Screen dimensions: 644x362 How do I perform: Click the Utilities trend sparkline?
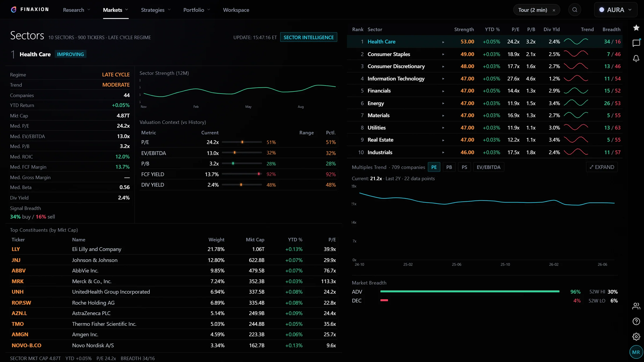576,127
